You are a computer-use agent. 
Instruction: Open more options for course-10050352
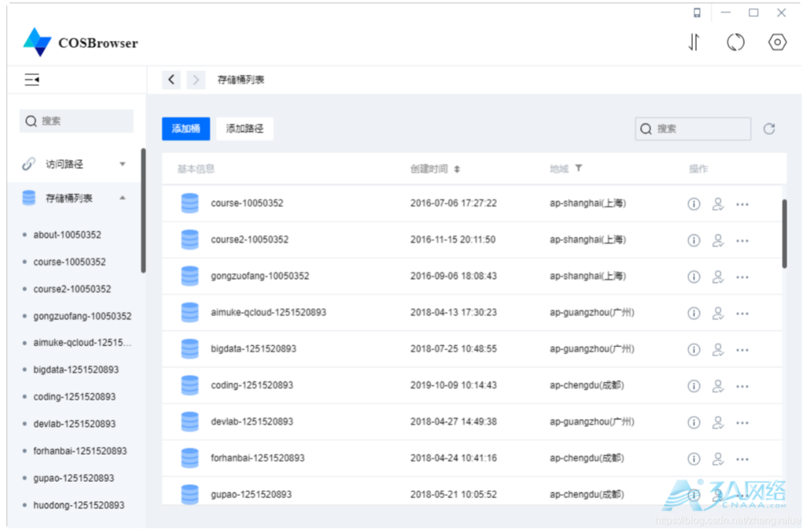tap(742, 205)
